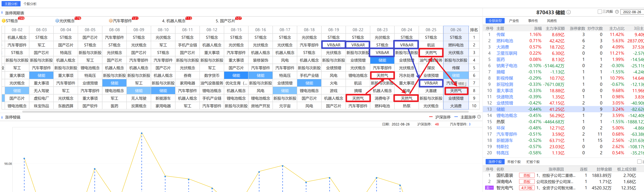Image resolution: width=644 pixels, height=192 pixels.
Task: Click the gold rank-1 badge for ST概念
Action: click(3, 21)
